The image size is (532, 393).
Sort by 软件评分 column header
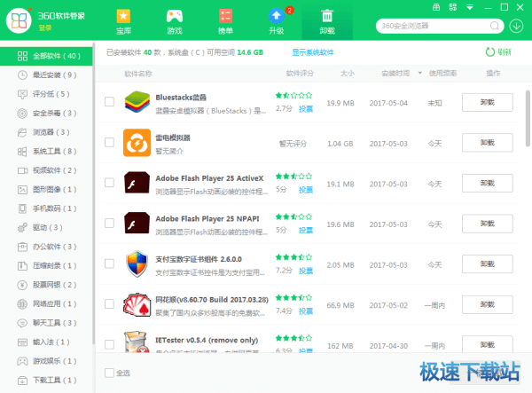pyautogui.click(x=300, y=74)
